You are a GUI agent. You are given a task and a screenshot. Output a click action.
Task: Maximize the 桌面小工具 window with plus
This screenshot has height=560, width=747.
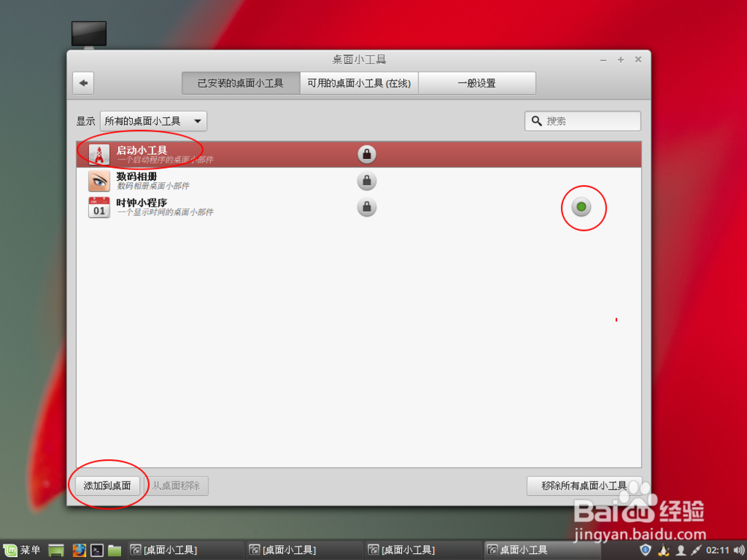[x=621, y=60]
